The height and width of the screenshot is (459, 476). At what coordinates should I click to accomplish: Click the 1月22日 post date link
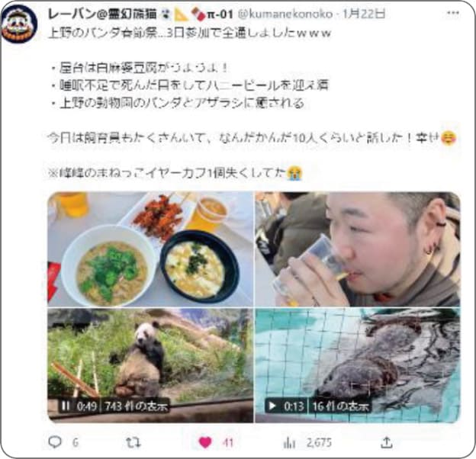tap(364, 14)
